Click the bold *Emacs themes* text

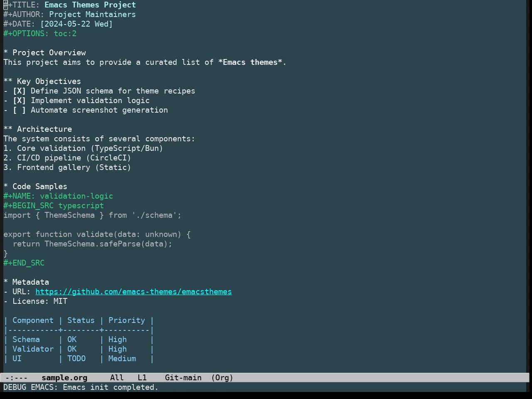coord(250,62)
